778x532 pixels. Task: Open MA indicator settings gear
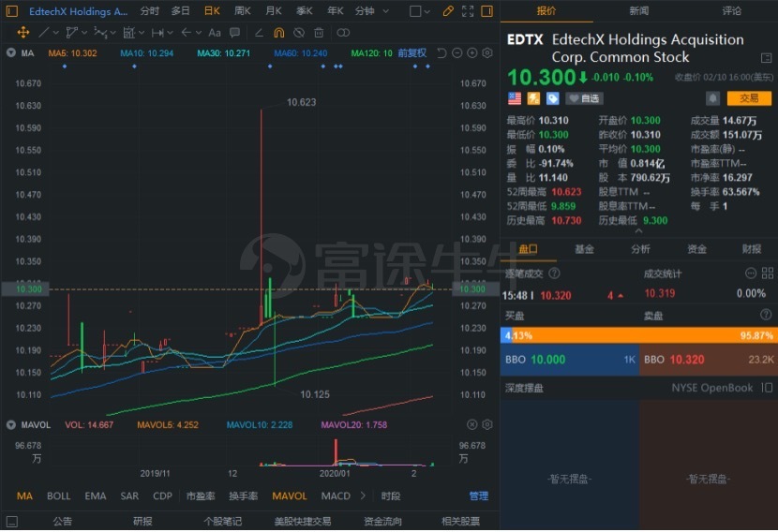point(487,53)
